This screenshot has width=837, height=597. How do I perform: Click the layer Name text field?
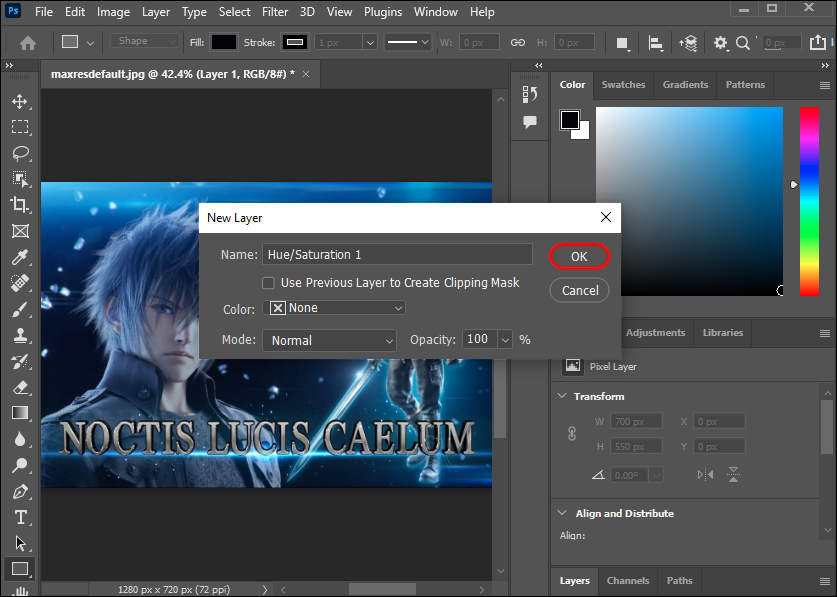coord(397,255)
